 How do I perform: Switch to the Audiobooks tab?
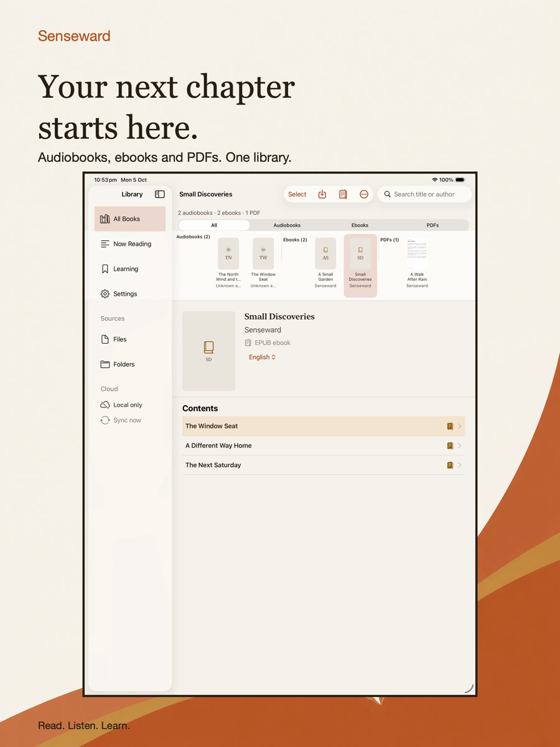pos(287,225)
